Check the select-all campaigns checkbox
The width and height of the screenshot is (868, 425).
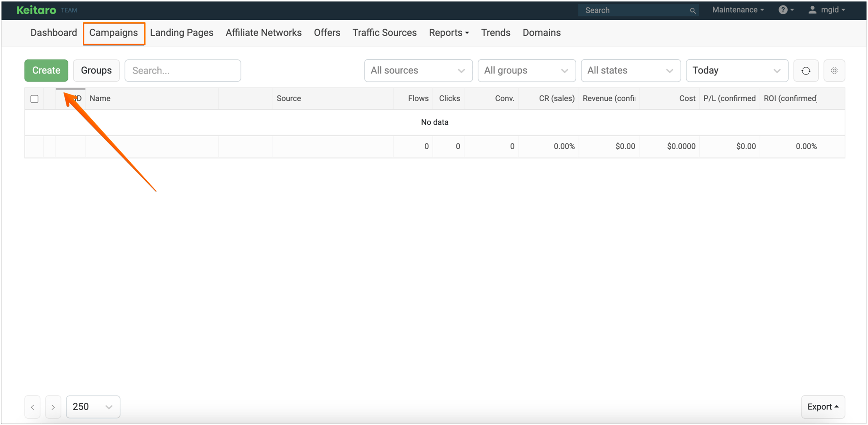pos(34,98)
